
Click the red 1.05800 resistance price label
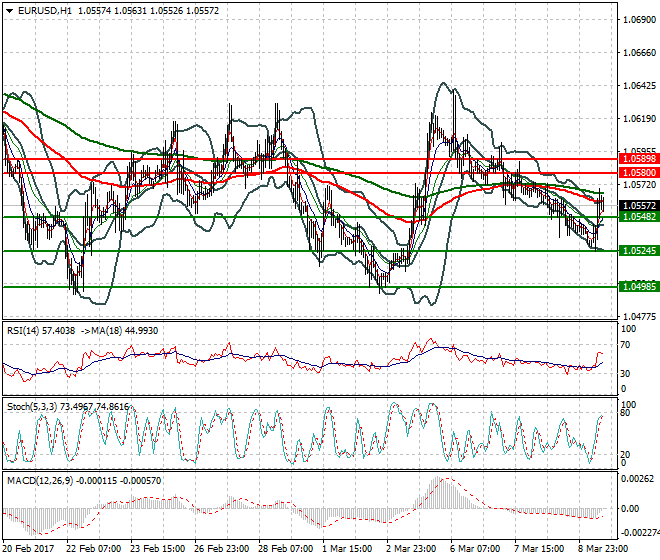pyautogui.click(x=639, y=173)
